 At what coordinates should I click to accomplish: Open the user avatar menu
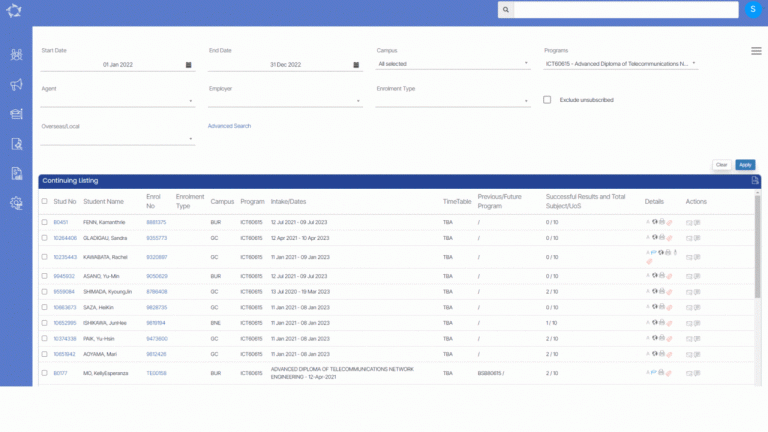[x=752, y=10]
